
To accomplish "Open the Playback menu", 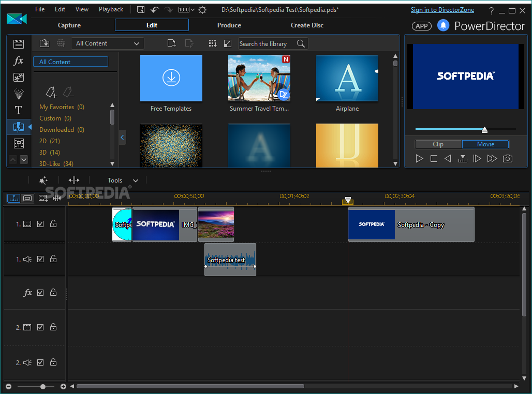I will (x=111, y=9).
